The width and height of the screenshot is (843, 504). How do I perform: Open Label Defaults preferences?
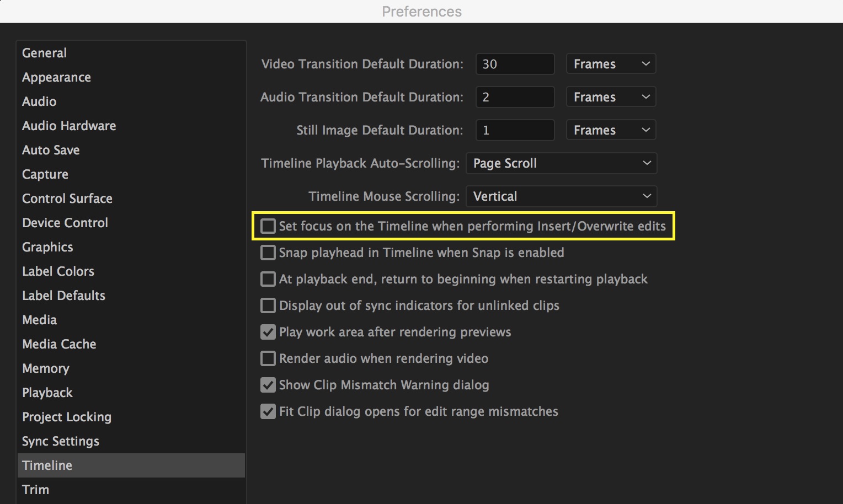tap(131, 296)
